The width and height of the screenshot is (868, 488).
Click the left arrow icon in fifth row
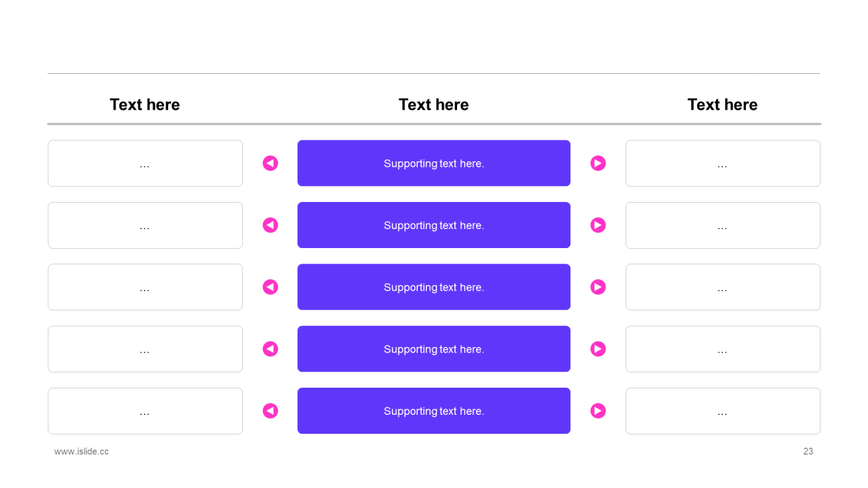point(271,411)
